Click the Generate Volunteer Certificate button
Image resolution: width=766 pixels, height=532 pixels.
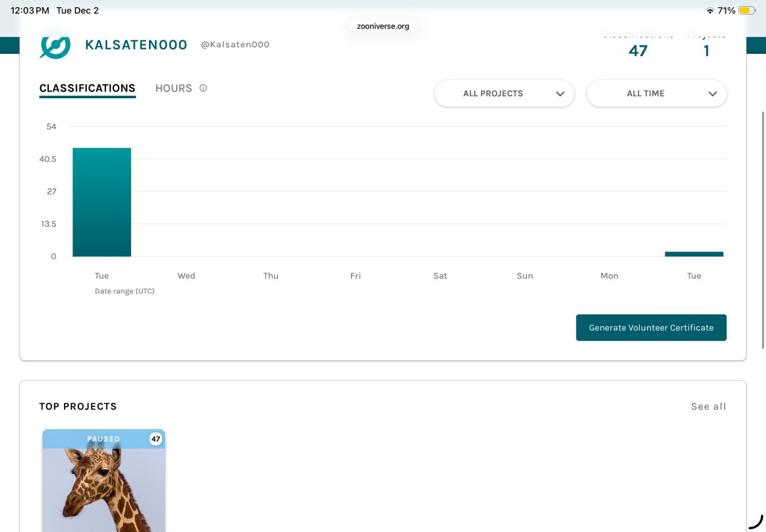651,327
